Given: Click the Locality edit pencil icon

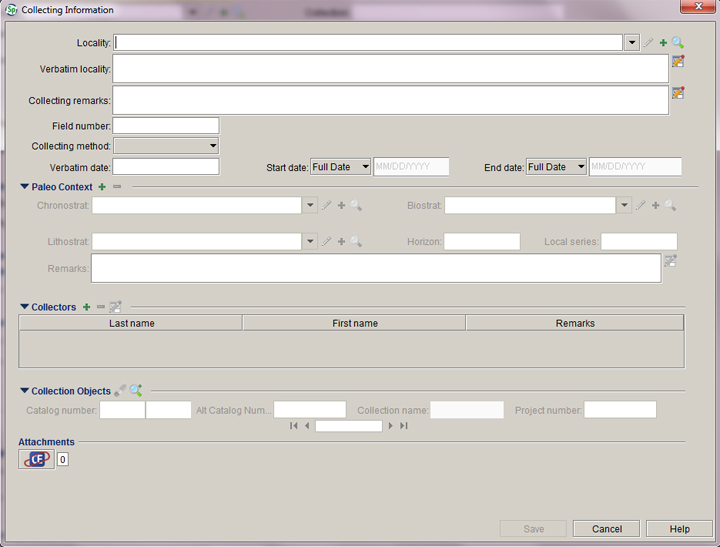Looking at the screenshot, I should coord(648,43).
